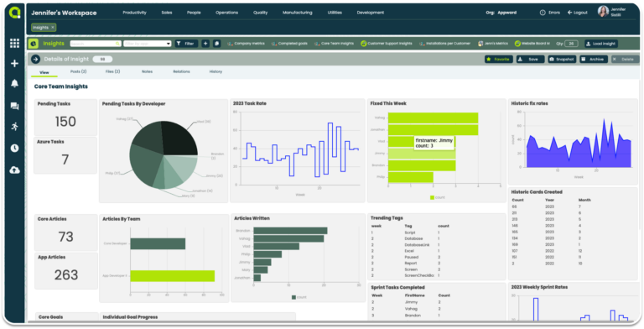
Task: Open Website Board M shortcut
Action: 532,43
